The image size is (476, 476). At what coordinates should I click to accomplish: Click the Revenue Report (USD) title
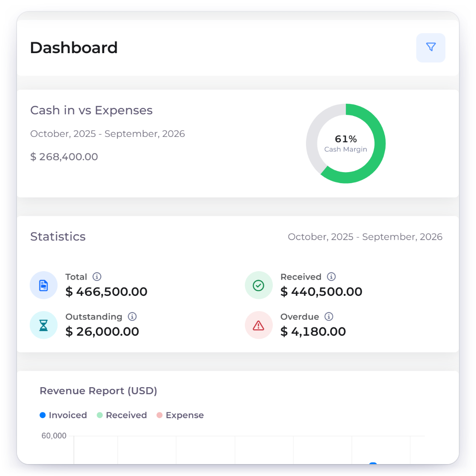coord(98,391)
